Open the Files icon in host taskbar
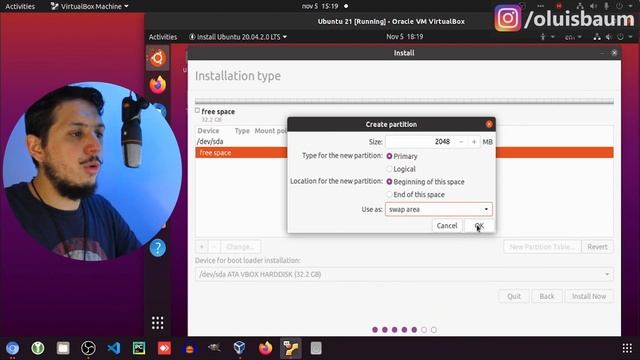The image size is (640, 360). point(63,348)
